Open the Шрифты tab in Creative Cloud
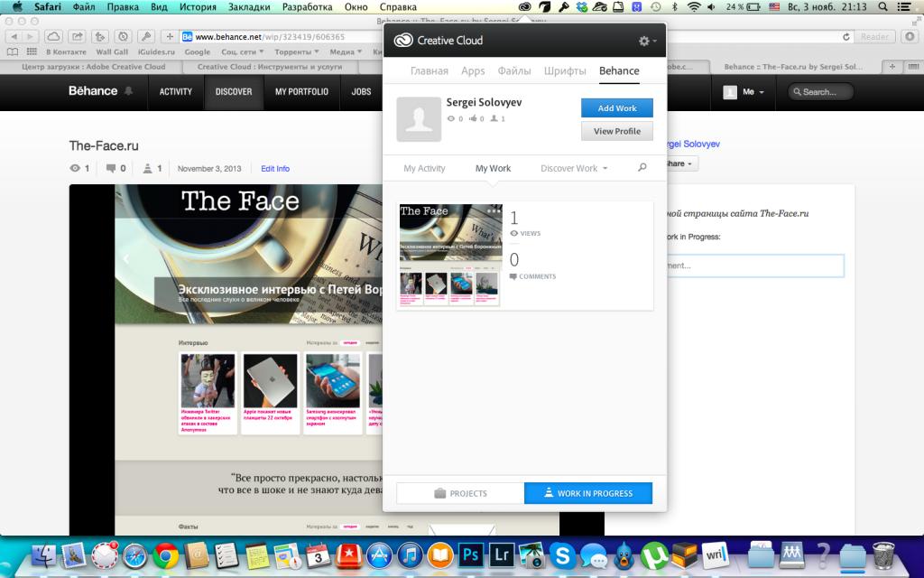Image resolution: width=924 pixels, height=578 pixels. [x=565, y=70]
